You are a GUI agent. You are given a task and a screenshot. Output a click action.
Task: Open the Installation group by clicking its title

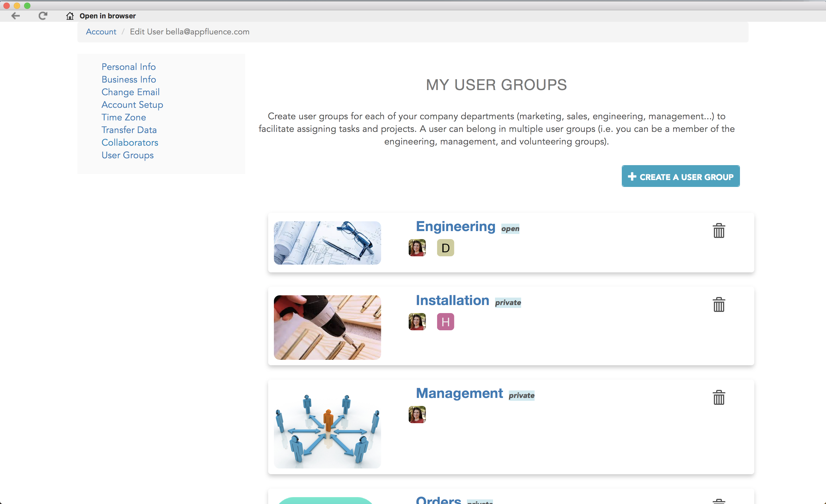click(452, 300)
